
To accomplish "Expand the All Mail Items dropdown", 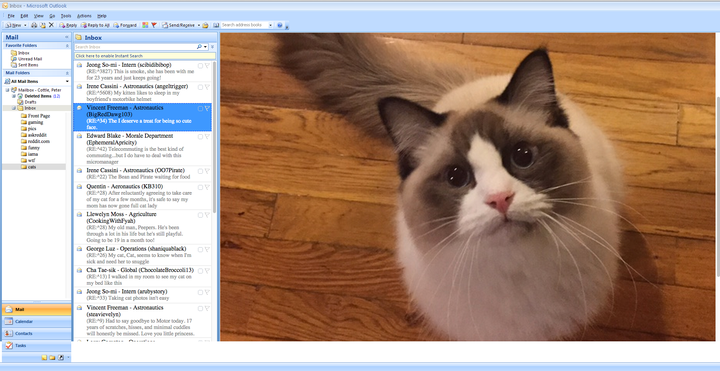I will coord(68,81).
